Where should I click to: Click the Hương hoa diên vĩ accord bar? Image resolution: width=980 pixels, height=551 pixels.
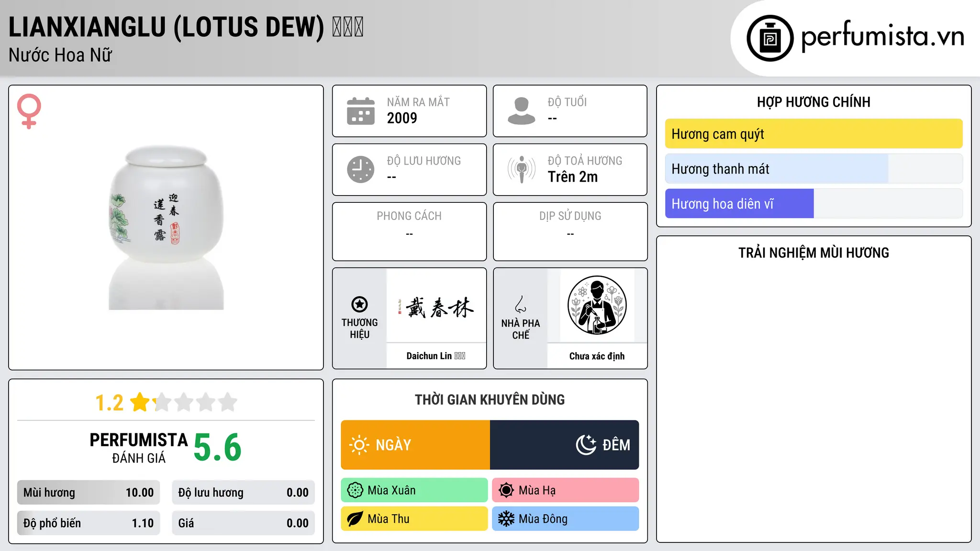(814, 204)
